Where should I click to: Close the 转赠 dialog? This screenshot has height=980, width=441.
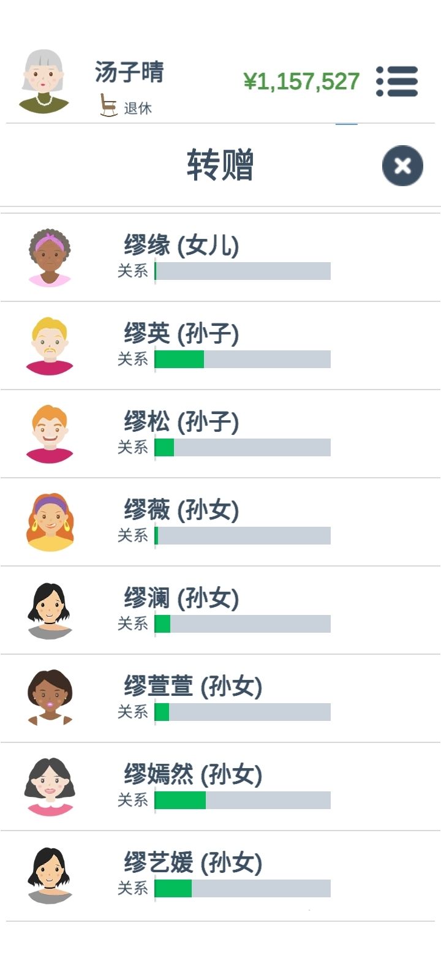coord(402,165)
